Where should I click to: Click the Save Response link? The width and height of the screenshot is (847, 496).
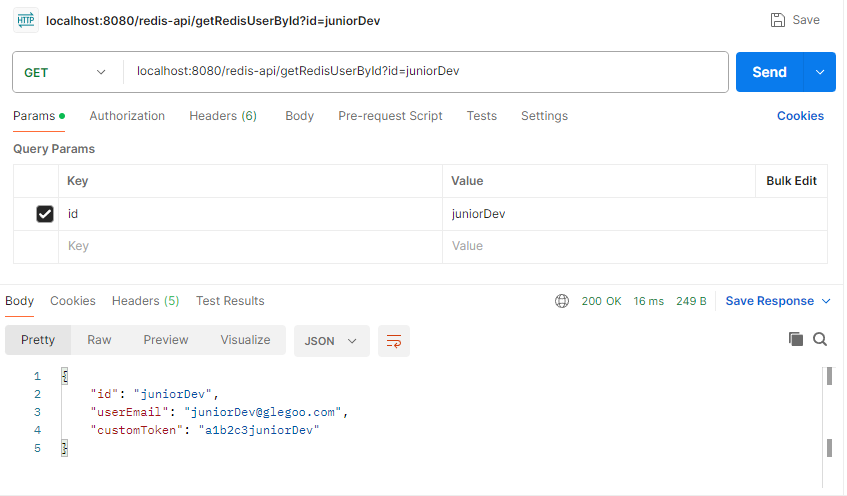769,301
